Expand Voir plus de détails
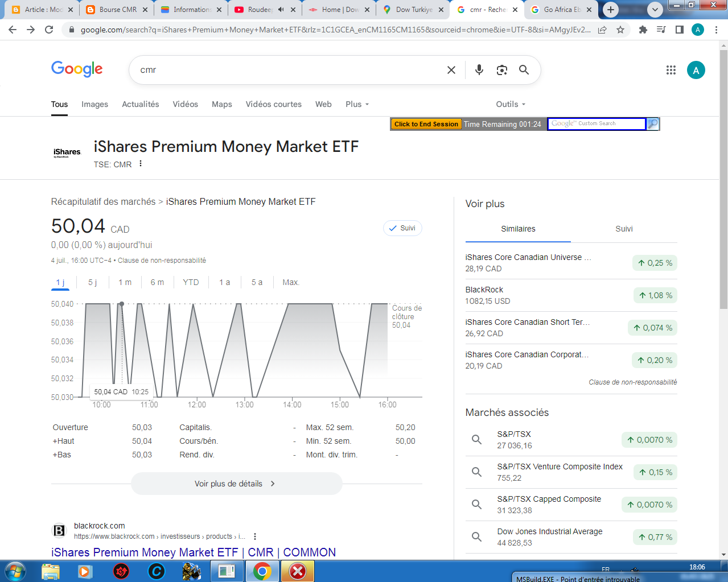 pyautogui.click(x=236, y=484)
